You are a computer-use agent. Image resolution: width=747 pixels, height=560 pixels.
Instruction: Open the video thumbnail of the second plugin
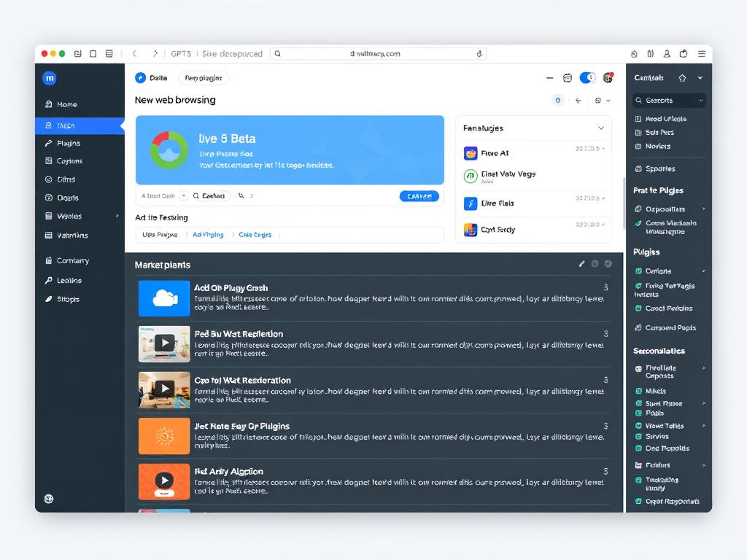(164, 343)
